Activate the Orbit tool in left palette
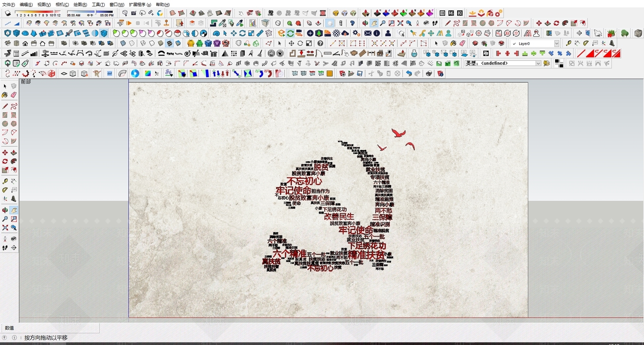644x345 pixels. 5,210
